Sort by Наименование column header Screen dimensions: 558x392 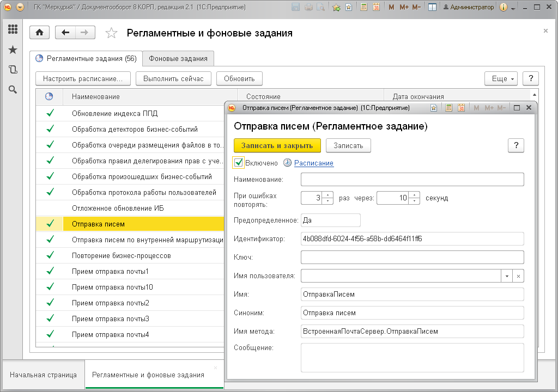(150, 96)
